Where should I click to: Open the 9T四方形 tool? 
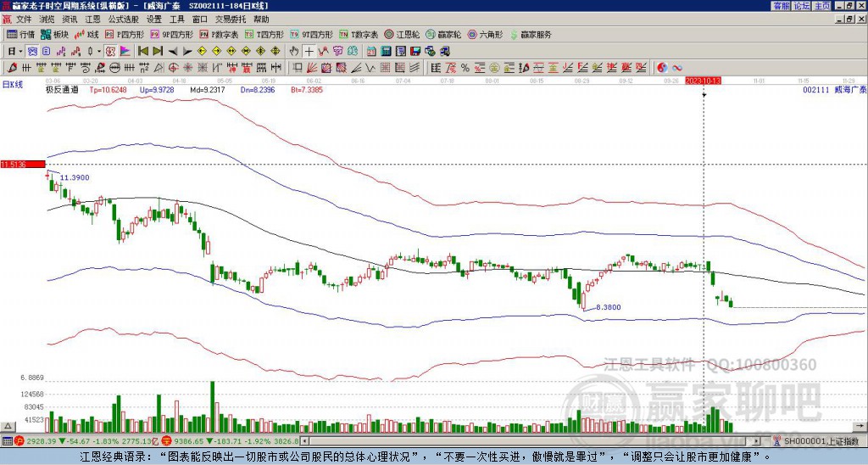(x=311, y=34)
